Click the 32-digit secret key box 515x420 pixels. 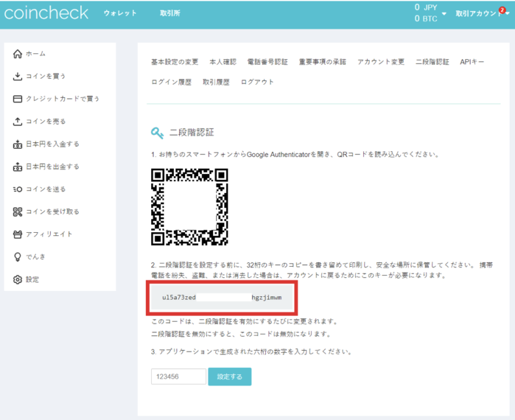[222, 298]
